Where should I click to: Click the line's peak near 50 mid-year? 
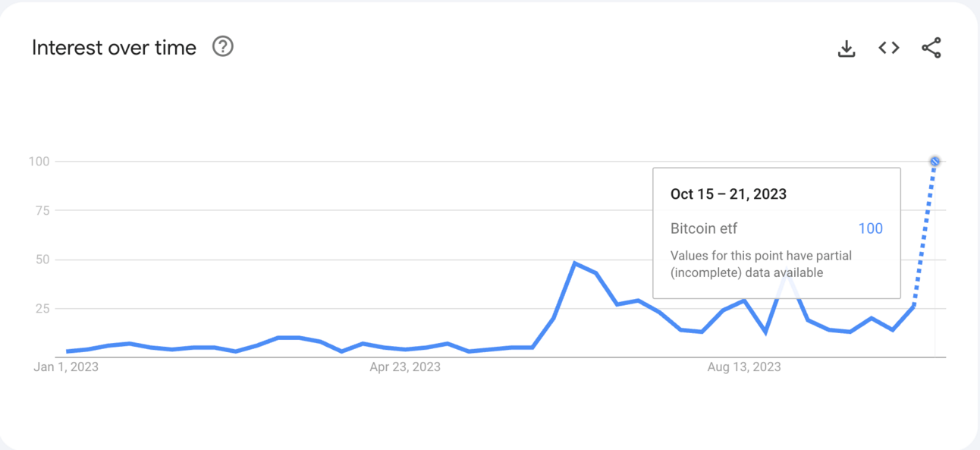pos(575,263)
